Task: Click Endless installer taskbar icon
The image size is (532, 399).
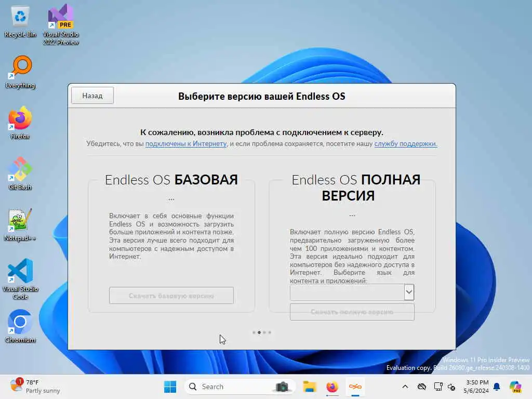Action: pyautogui.click(x=355, y=387)
